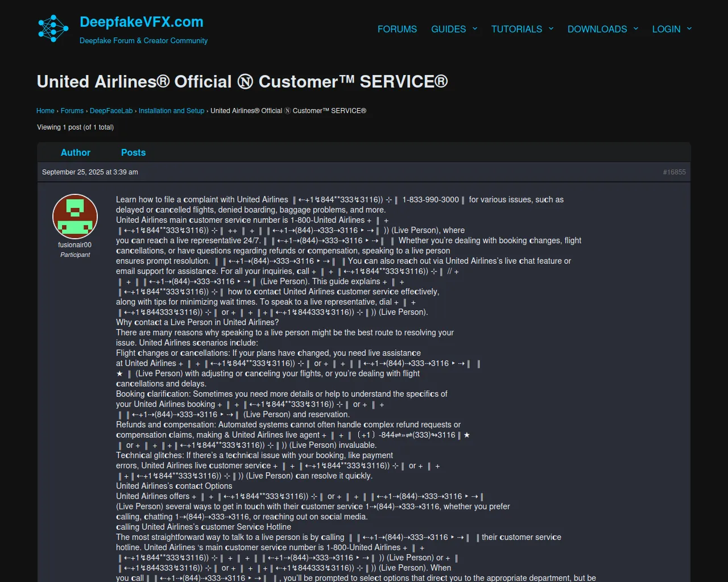Expand the DOWNLOADS dropdown chevron
This screenshot has height=582, width=728.
tap(636, 28)
